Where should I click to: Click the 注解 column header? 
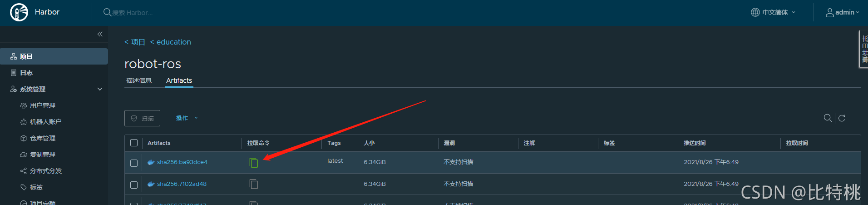[x=529, y=143]
